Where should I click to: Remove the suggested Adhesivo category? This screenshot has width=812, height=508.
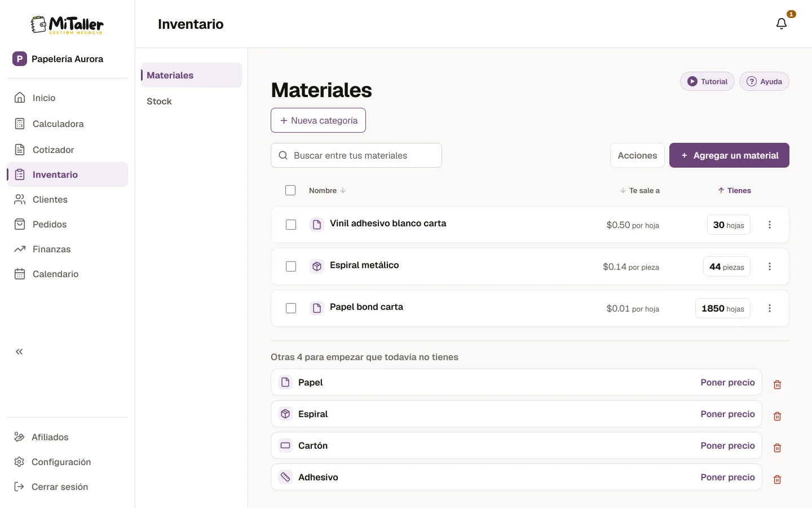[777, 479]
